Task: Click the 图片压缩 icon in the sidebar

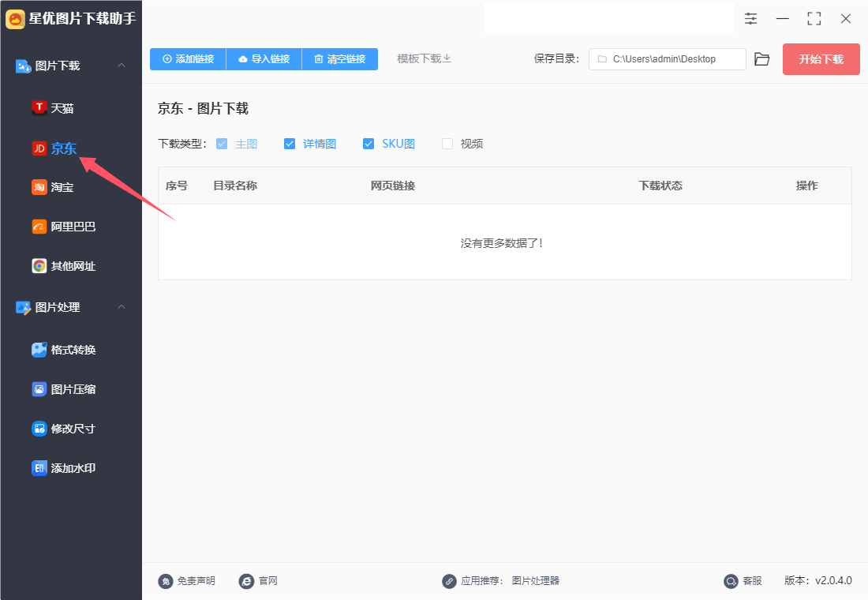Action: pyautogui.click(x=39, y=389)
